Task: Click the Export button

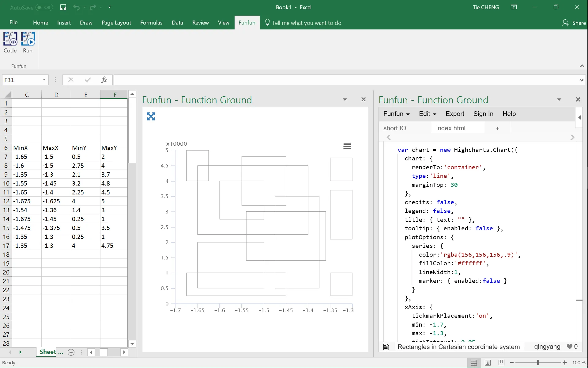Action: (455, 114)
